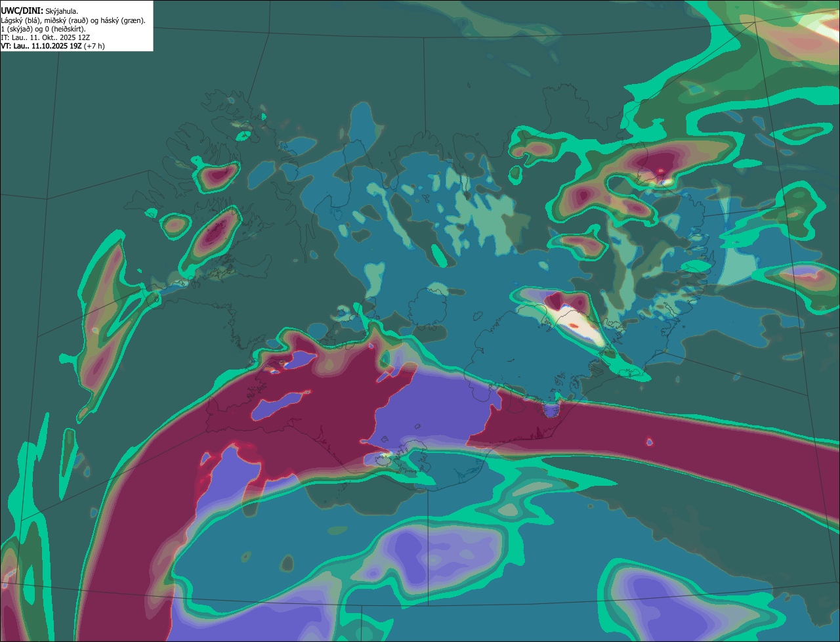Click the '1 (skýjað) og 0 (heiðskírt).' line
This screenshot has height=642, width=840.
pos(43,29)
